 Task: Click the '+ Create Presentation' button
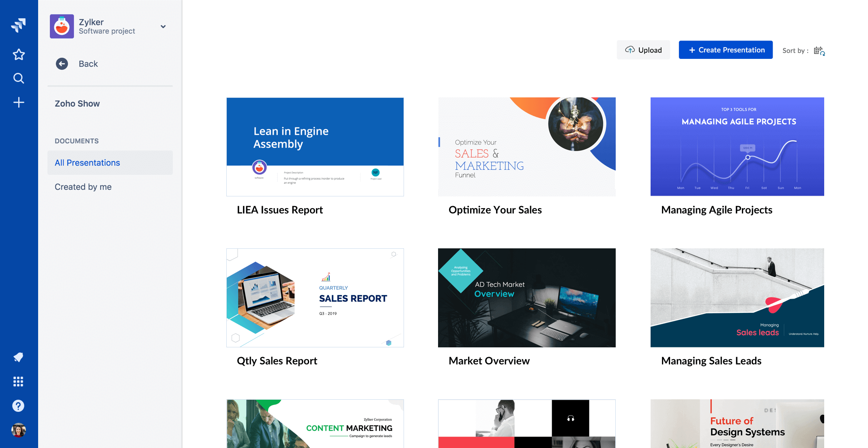point(726,50)
